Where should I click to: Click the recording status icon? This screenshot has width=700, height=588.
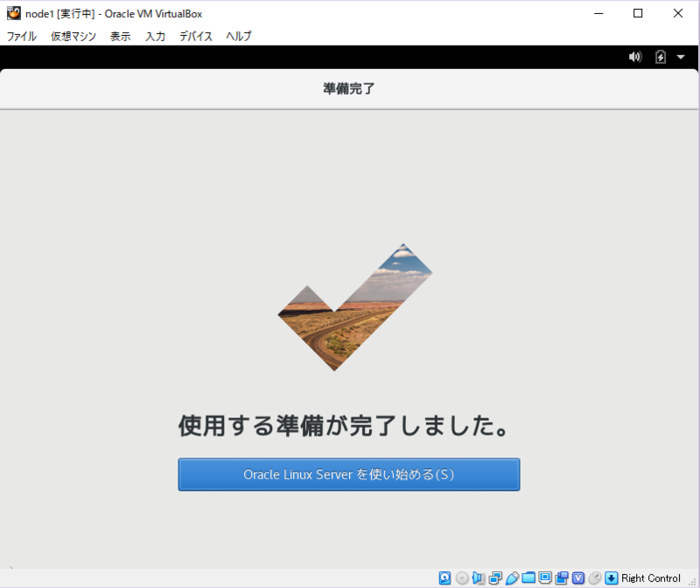click(x=561, y=578)
